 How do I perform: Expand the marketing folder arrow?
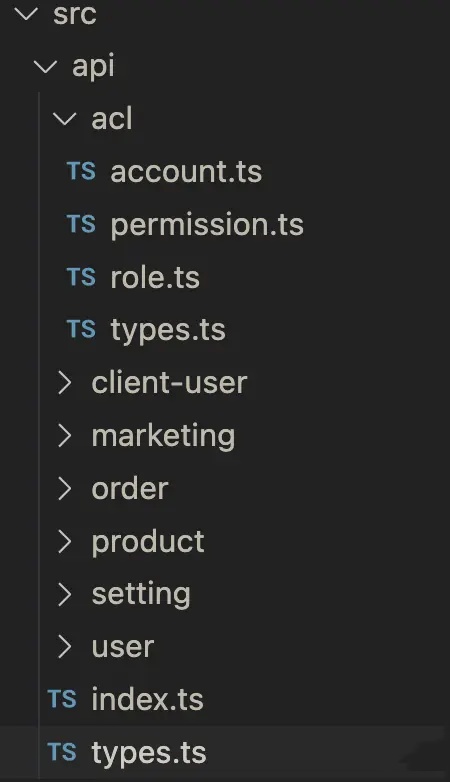(64, 435)
